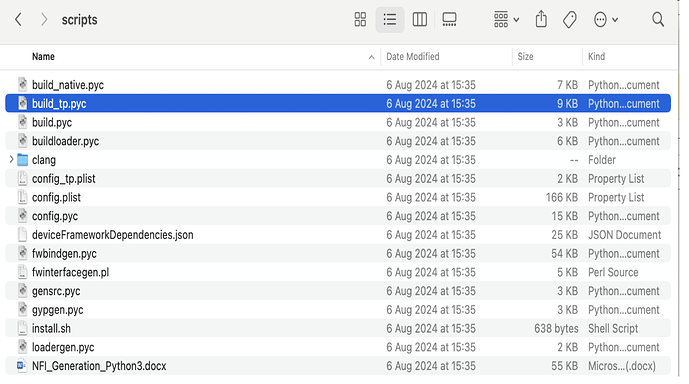Viewport: 689px width, 384px height.
Task: Select the config_tp.plist file name
Action: tap(64, 179)
